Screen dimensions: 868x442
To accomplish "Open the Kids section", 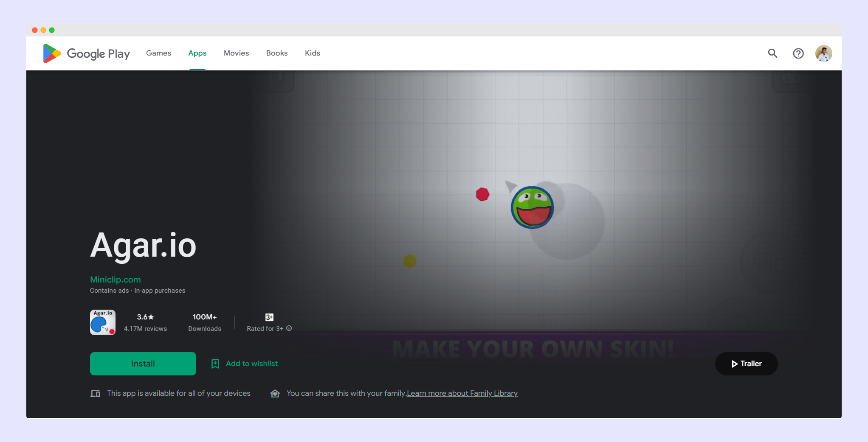I will (x=312, y=53).
